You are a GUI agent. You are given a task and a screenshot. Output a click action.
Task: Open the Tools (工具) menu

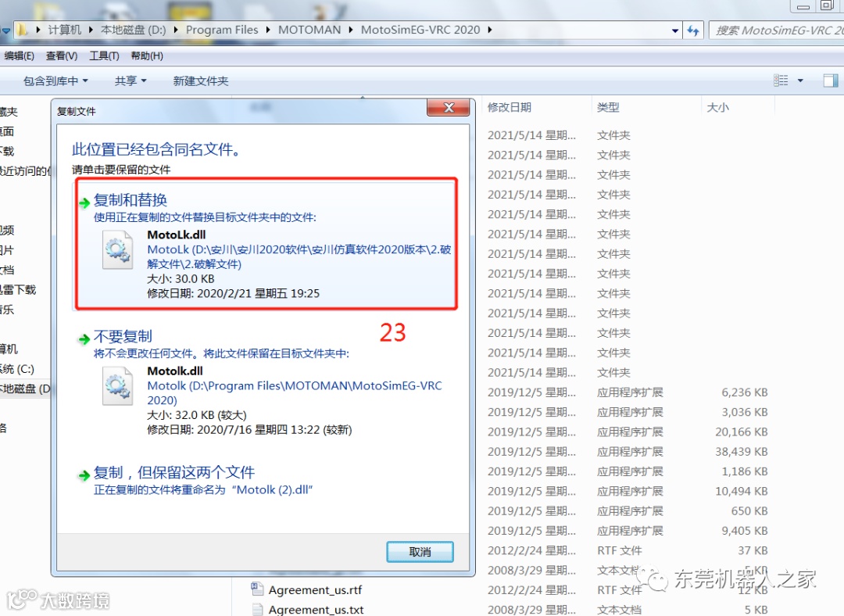(104, 56)
